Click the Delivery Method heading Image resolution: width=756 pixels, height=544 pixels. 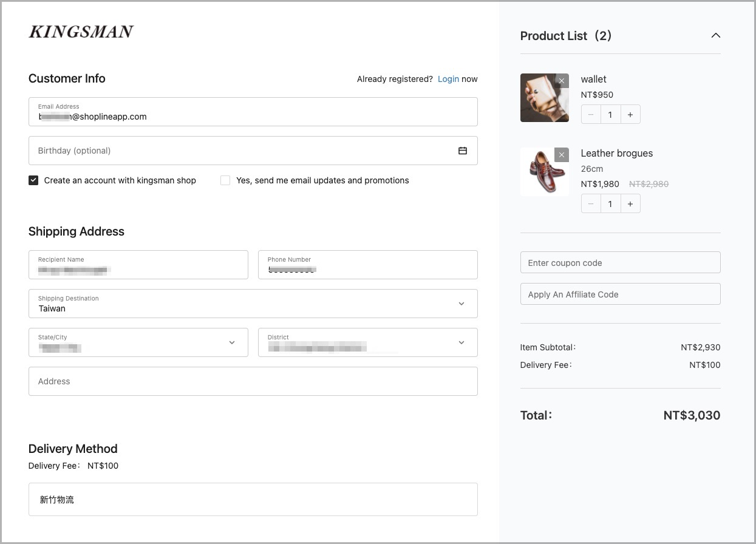[73, 449]
